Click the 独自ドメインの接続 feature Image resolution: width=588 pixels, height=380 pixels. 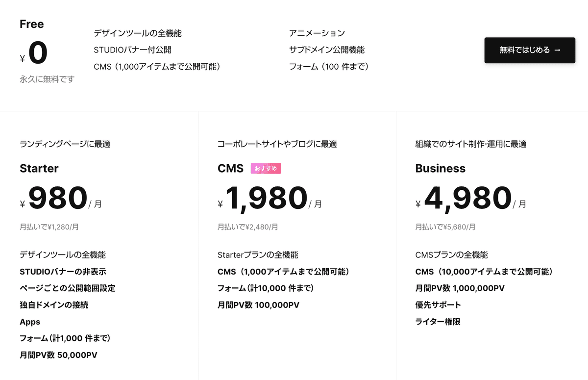[x=54, y=305]
